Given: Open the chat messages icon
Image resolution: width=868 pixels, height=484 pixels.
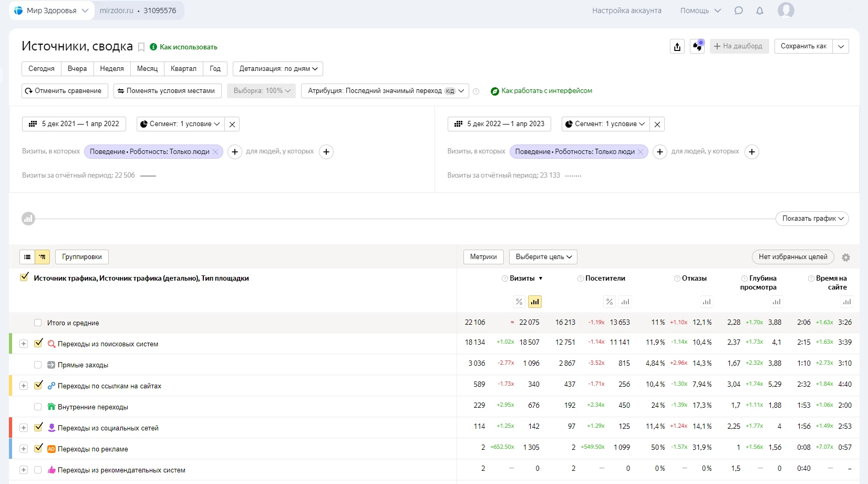Looking at the screenshot, I should (739, 11).
